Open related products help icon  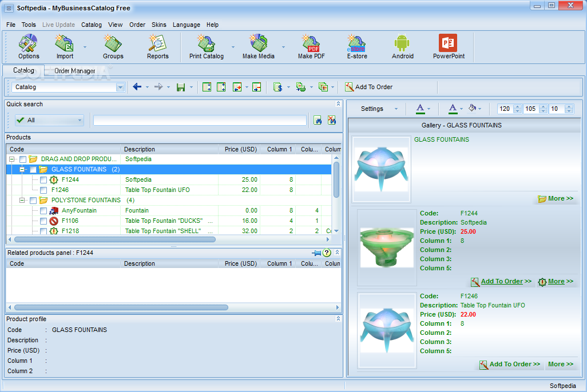[x=327, y=253]
